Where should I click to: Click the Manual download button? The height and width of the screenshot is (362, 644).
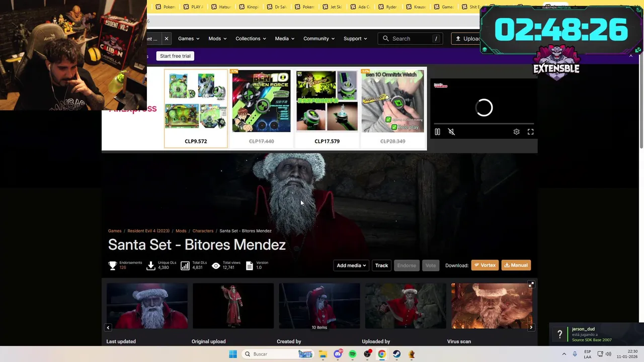(x=516, y=265)
